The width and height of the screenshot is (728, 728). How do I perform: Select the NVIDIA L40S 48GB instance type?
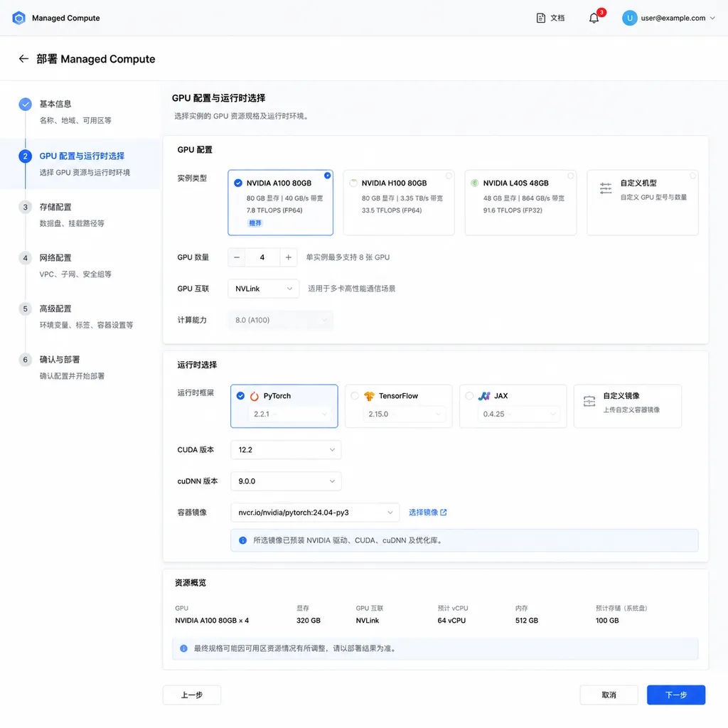point(520,203)
